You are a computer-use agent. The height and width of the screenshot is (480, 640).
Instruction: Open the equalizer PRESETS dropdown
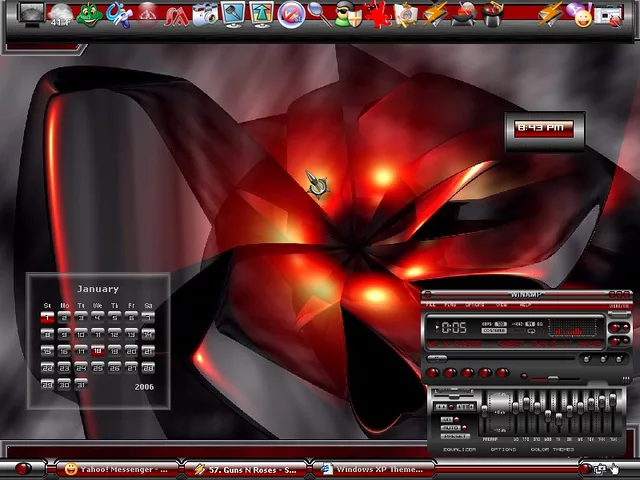point(455,437)
